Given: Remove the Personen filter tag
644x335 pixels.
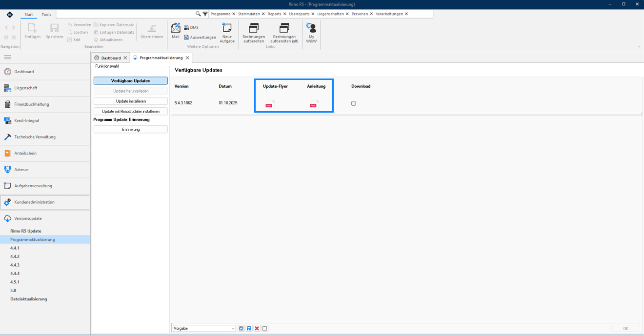Looking at the screenshot, I should [x=372, y=14].
